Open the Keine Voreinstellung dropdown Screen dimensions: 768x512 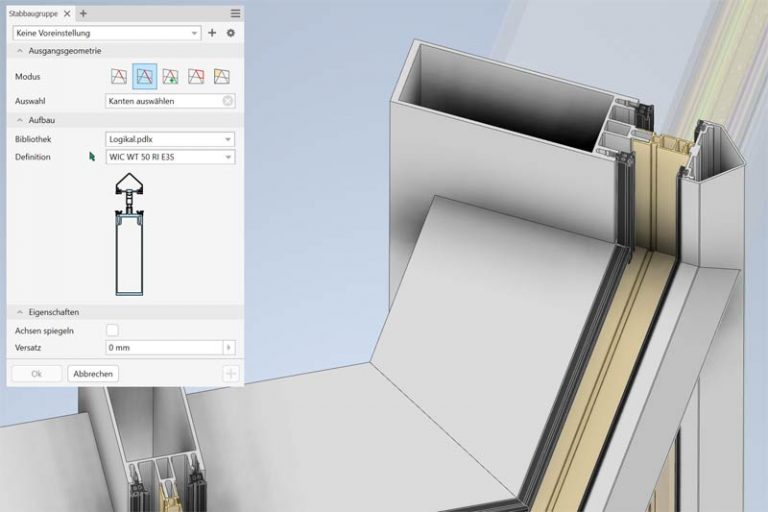106,33
